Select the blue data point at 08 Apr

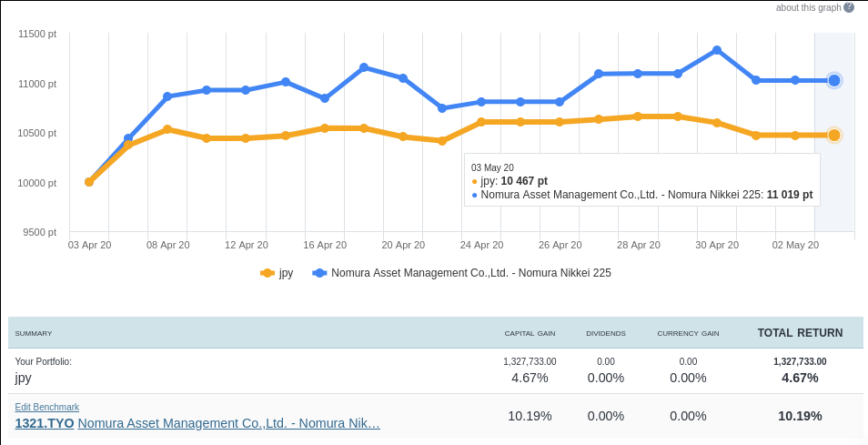167,96
